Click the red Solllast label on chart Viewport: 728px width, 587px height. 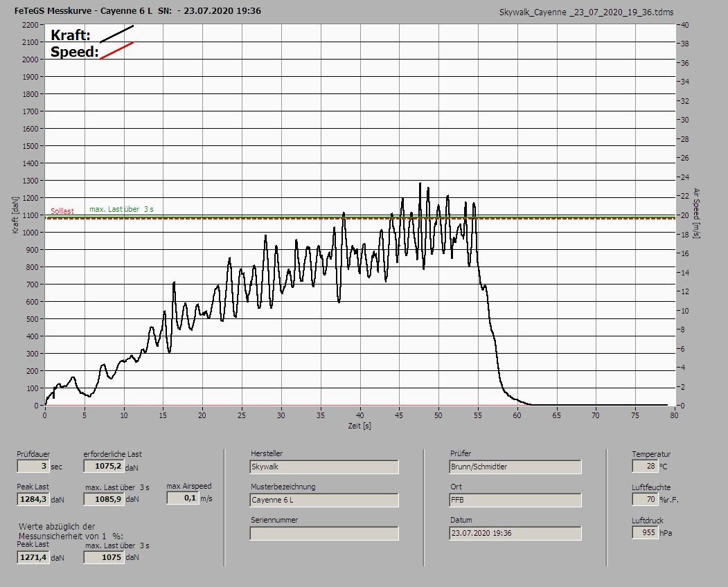tap(62, 211)
